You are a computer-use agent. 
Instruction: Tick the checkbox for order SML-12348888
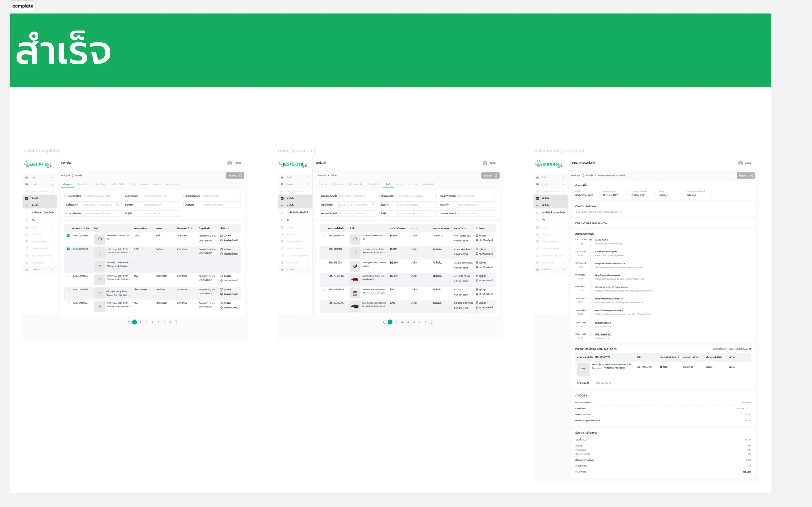(x=323, y=290)
